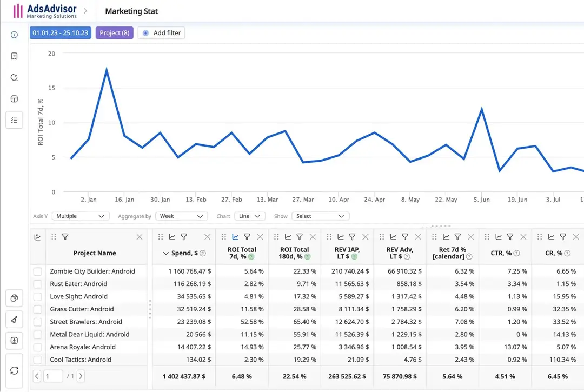Open the Show Select dropdown
The image size is (584, 392).
[320, 216]
